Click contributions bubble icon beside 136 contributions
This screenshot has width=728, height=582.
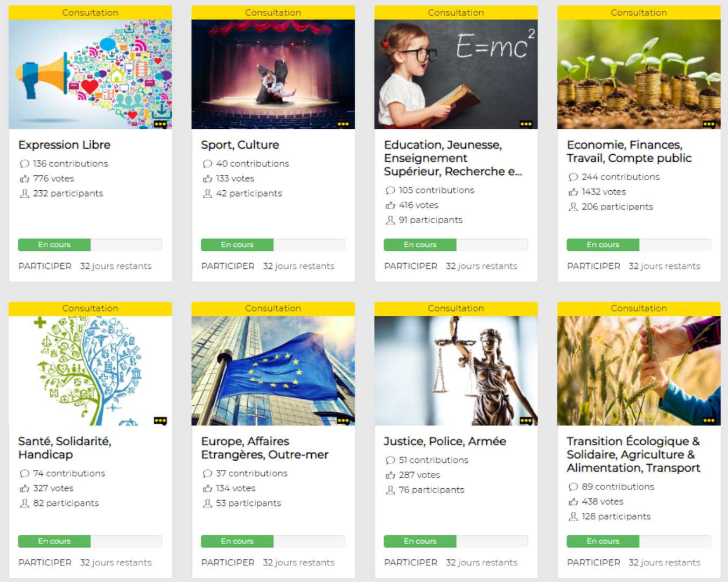pos(24,164)
